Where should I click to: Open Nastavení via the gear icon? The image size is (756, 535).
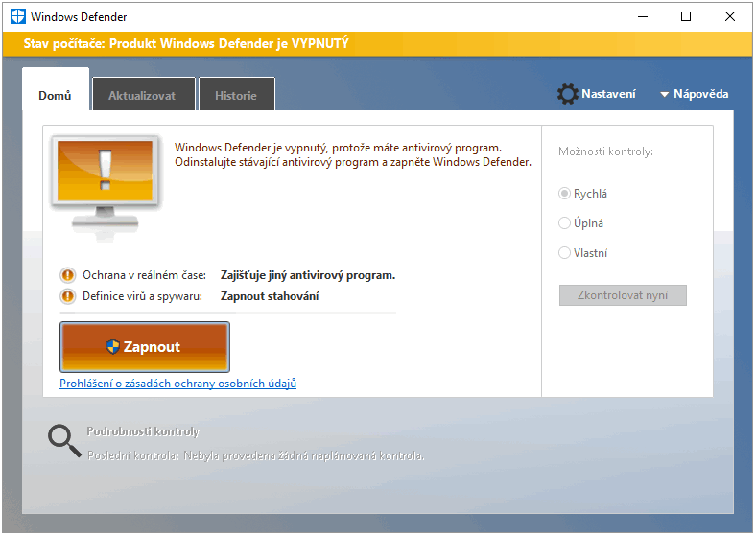[x=568, y=94]
